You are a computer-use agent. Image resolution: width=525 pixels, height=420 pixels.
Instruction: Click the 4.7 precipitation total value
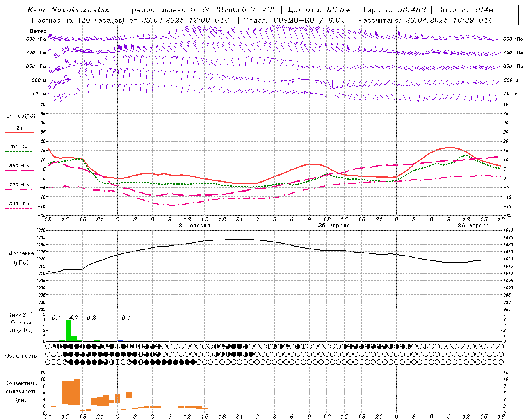tap(74, 317)
